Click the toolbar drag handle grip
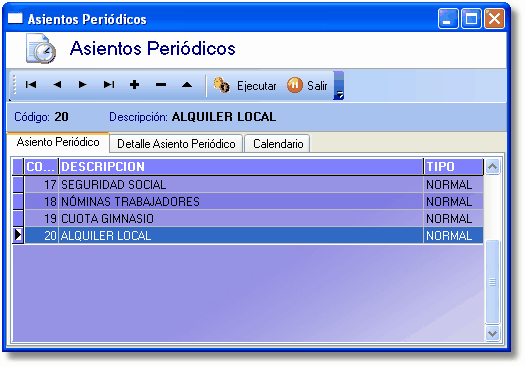525x366 pixels. pyautogui.click(x=14, y=85)
